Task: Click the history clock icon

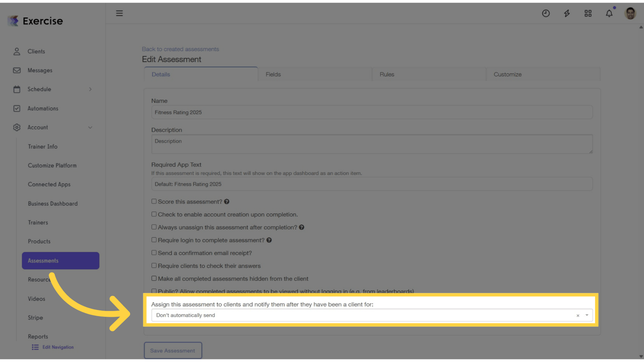Action: pyautogui.click(x=545, y=13)
